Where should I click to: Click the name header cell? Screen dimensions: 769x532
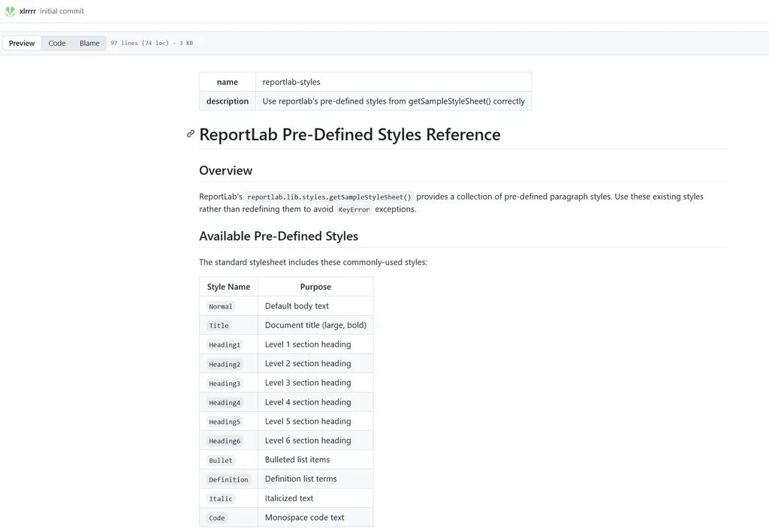228,82
